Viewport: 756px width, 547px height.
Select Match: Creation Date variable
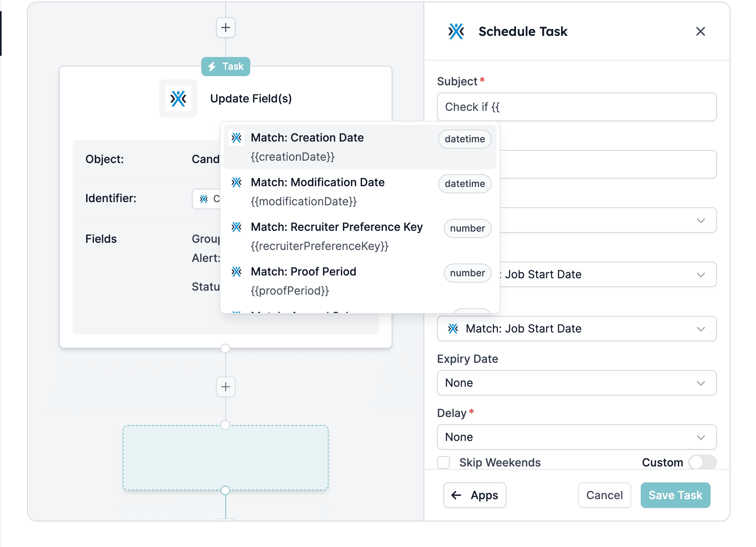pyautogui.click(x=360, y=147)
